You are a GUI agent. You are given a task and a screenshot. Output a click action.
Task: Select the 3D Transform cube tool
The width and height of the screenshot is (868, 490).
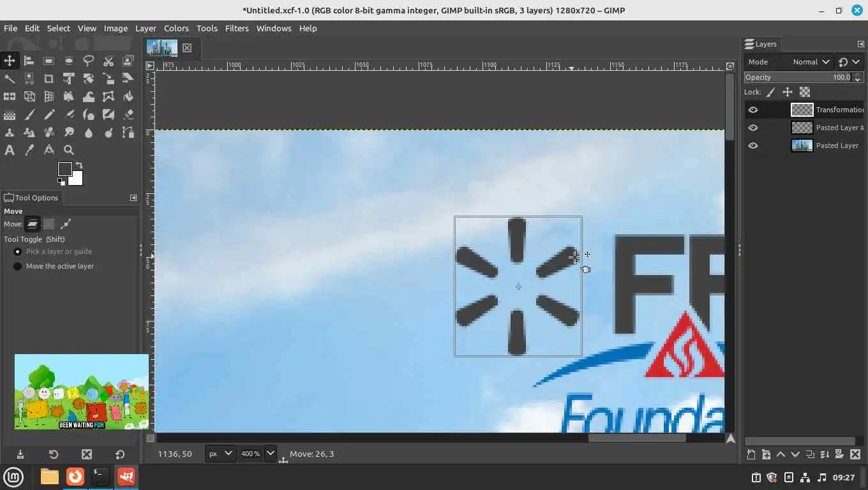click(x=29, y=96)
